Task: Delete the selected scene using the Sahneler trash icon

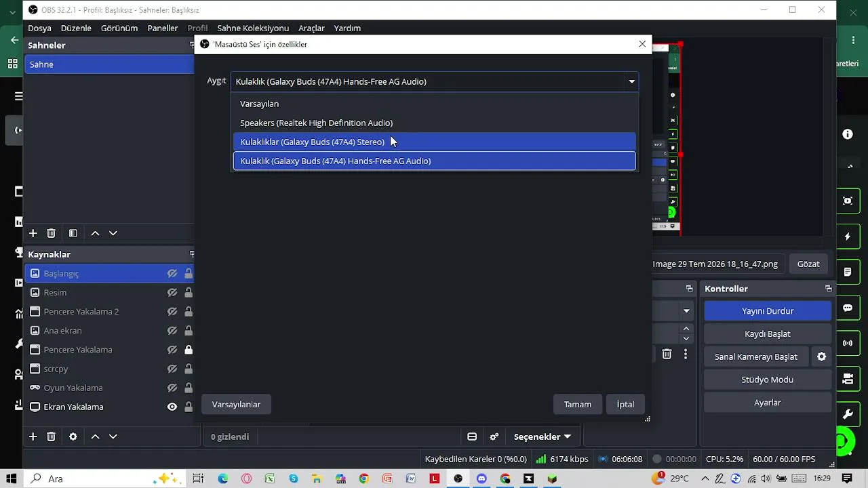Action: [x=51, y=233]
